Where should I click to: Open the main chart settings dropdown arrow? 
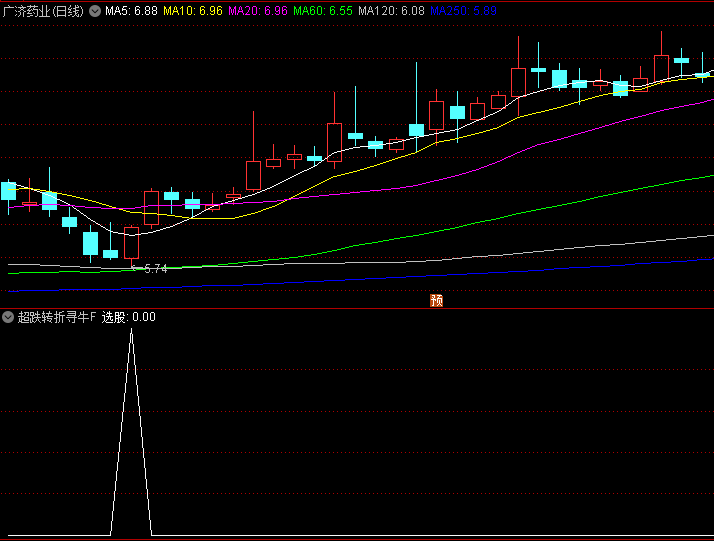pos(95,10)
